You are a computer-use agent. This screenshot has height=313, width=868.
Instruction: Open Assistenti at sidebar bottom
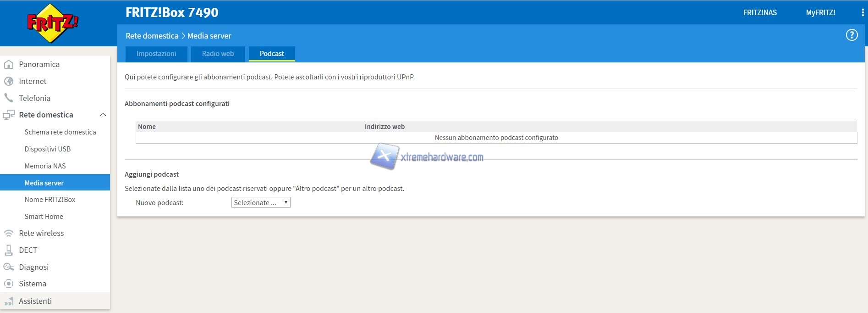(x=35, y=301)
